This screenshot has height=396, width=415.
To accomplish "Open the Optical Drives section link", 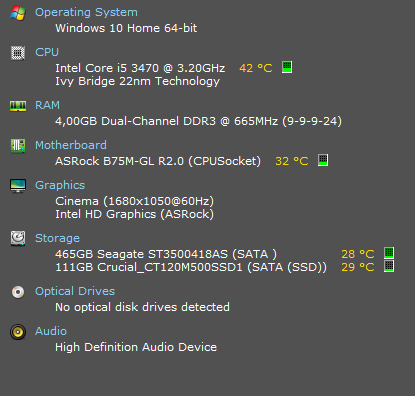I will click(75, 291).
